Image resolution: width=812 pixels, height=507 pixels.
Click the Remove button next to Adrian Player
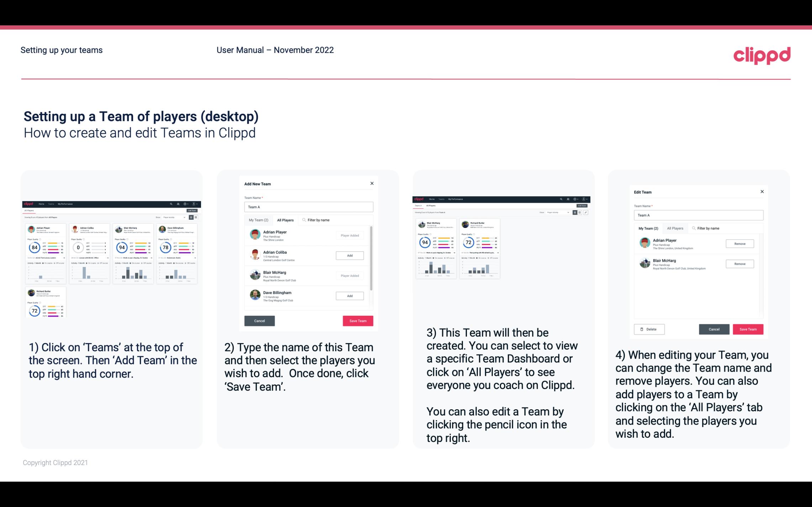[x=739, y=244]
